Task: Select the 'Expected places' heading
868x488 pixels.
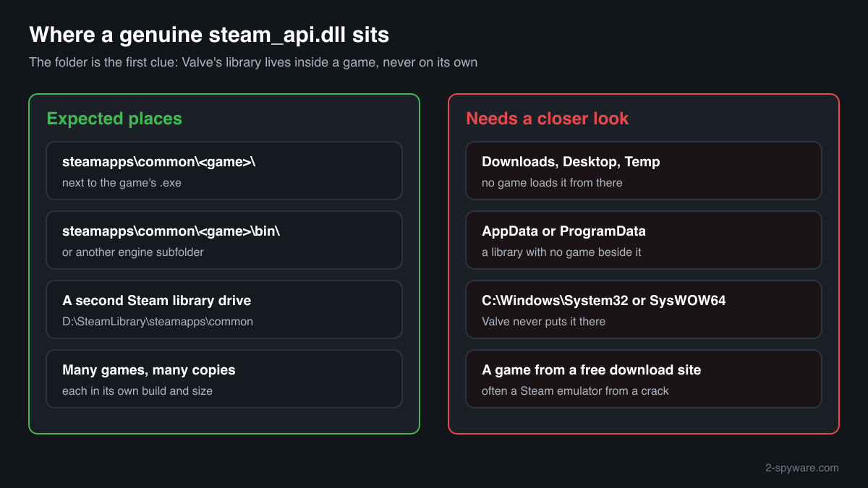Action: point(114,119)
